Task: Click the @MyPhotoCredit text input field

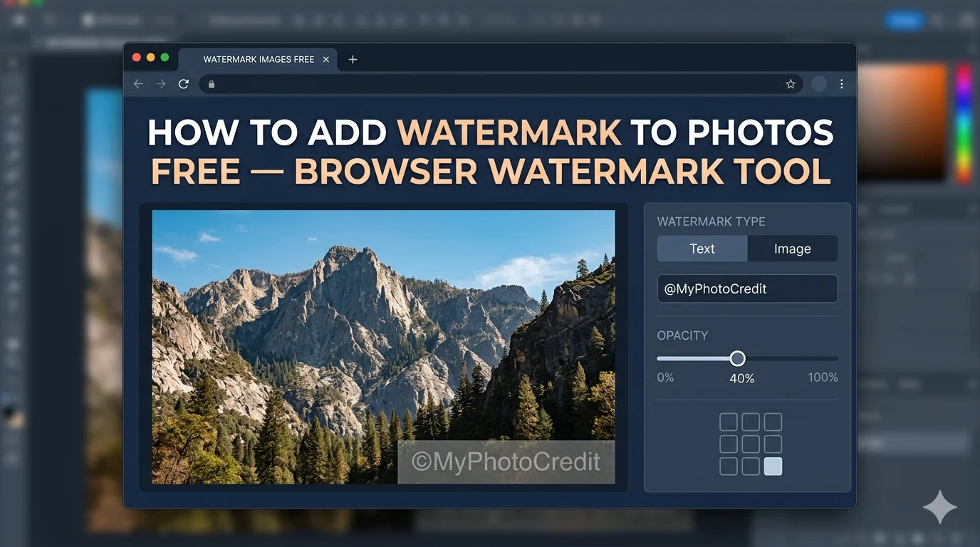Action: click(746, 289)
